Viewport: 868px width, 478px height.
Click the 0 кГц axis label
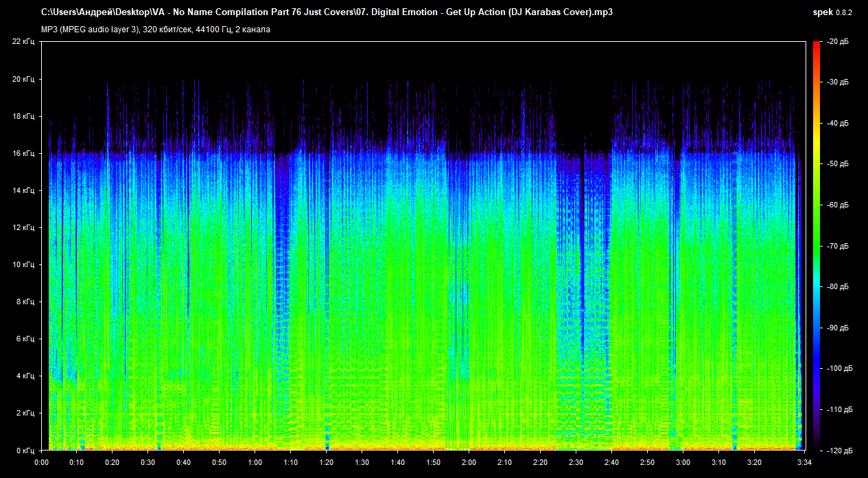tap(25, 450)
